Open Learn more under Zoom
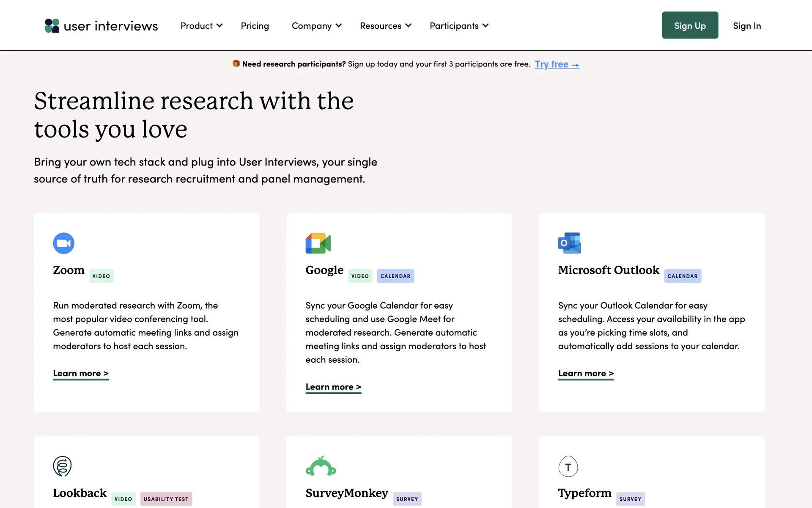This screenshot has width=812, height=508. pos(81,373)
